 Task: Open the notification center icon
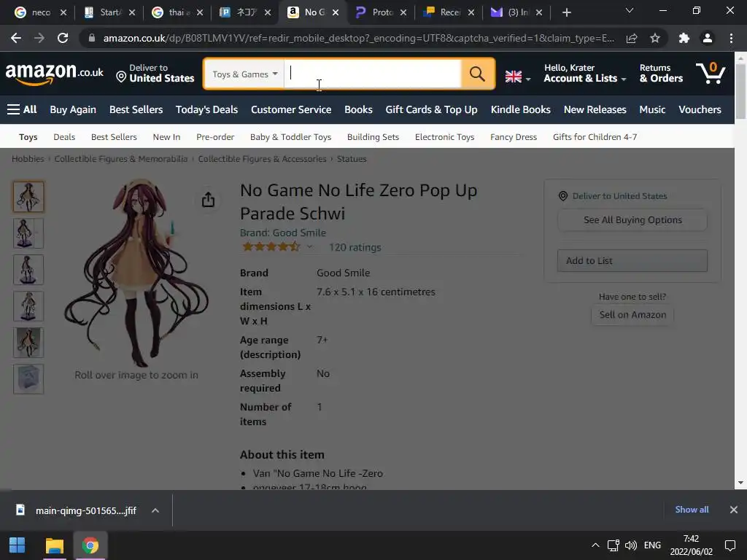pyautogui.click(x=729, y=545)
